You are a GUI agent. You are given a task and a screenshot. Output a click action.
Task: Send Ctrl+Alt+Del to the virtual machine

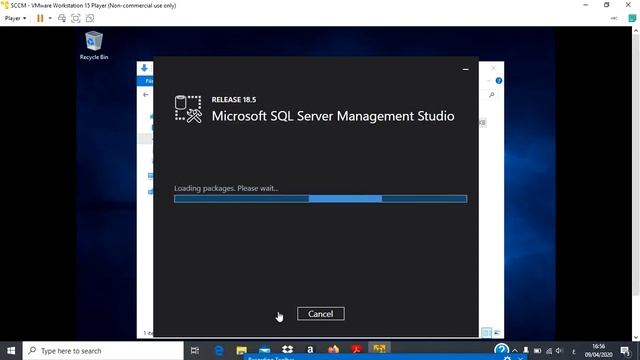pos(62,18)
